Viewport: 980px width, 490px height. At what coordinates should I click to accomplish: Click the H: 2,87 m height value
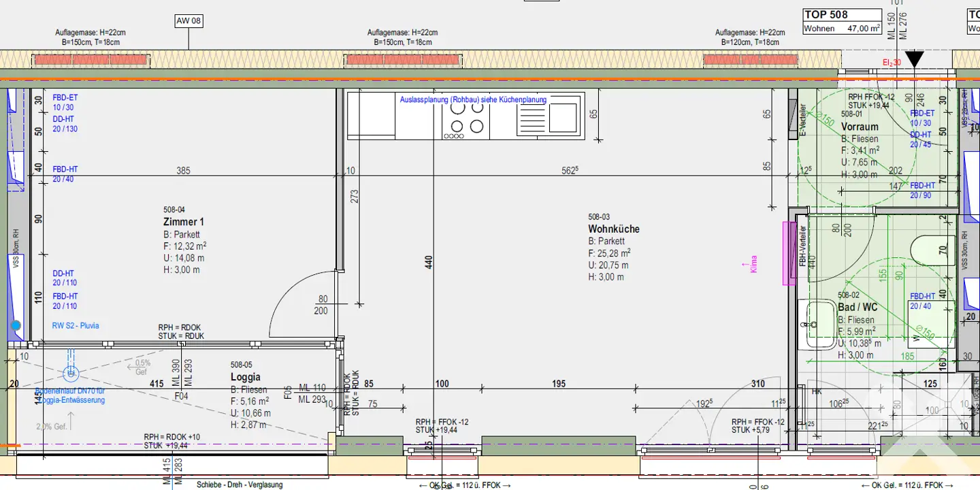pos(248,425)
